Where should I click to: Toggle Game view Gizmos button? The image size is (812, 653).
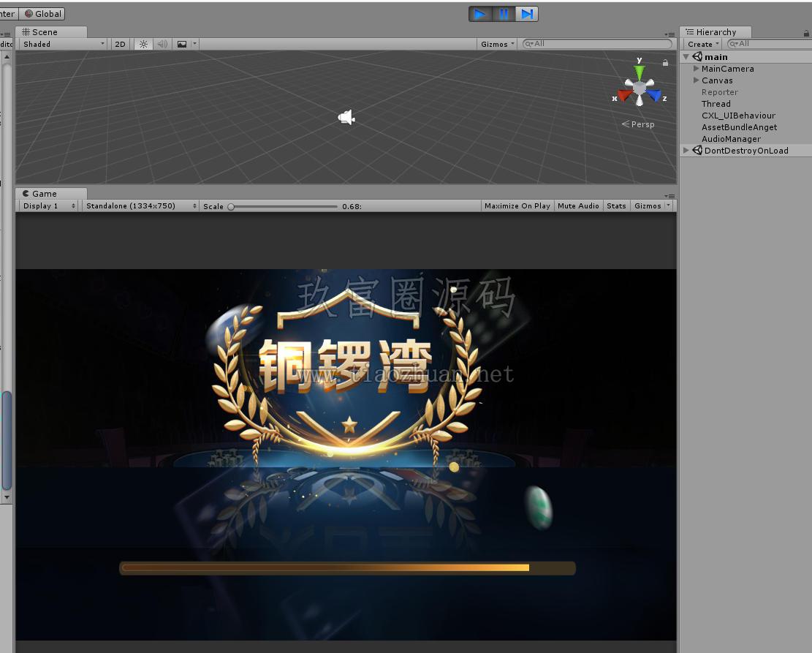pos(648,205)
